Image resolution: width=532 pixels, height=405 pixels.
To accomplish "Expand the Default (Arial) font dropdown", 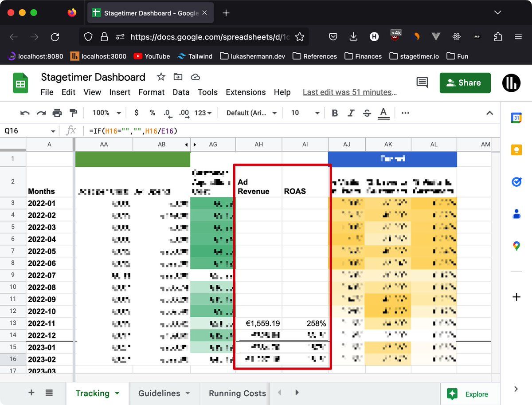I will (x=251, y=113).
